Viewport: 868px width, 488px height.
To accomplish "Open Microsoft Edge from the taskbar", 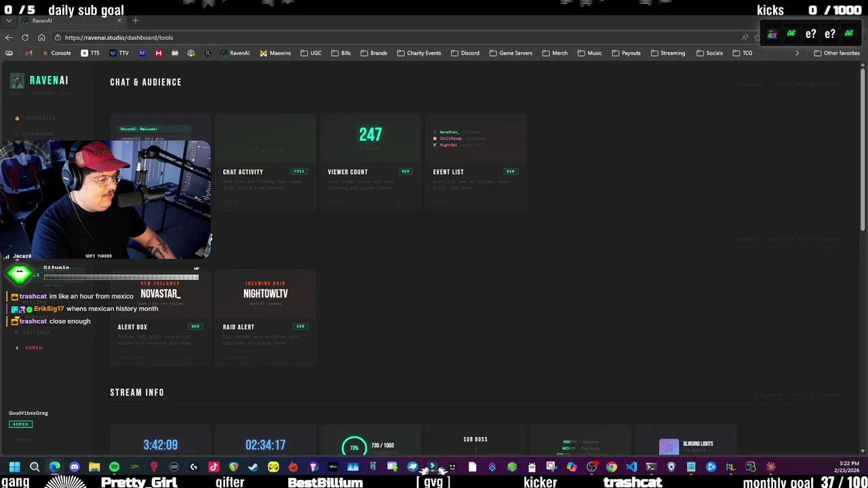I will (x=54, y=466).
